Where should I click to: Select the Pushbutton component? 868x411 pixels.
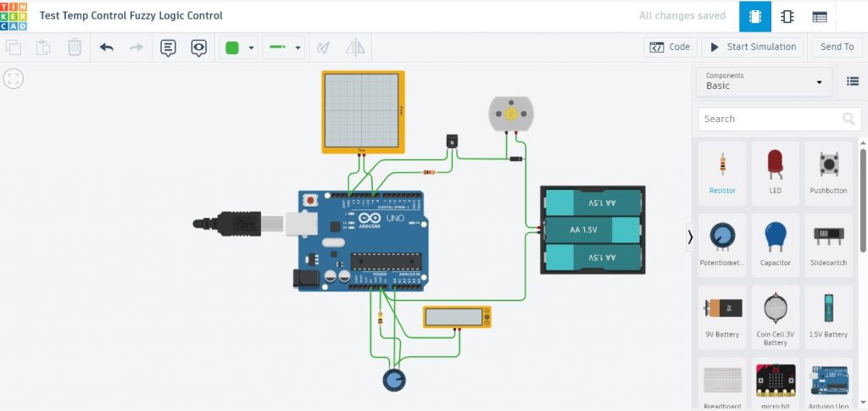coord(829,173)
